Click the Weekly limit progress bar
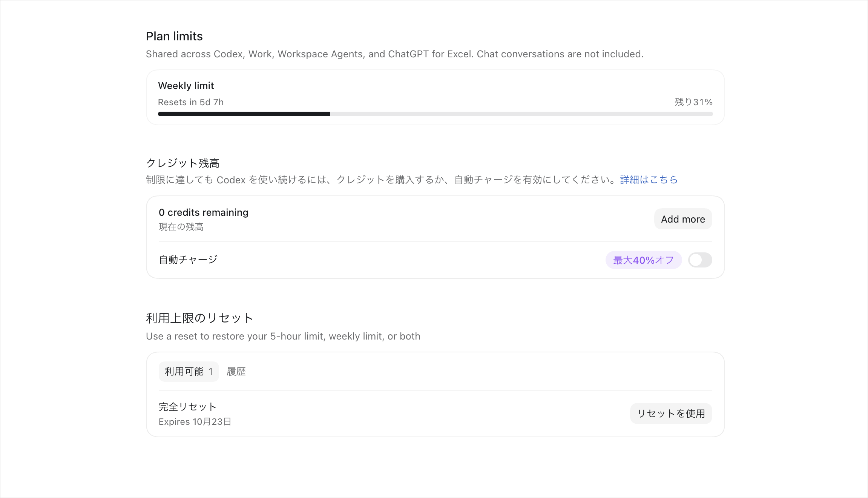 tap(435, 114)
